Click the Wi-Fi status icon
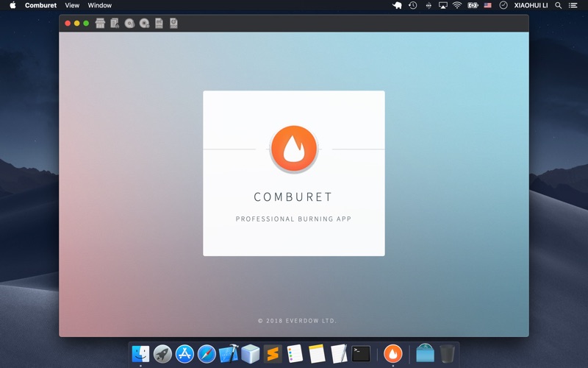588x368 pixels. coord(457,5)
